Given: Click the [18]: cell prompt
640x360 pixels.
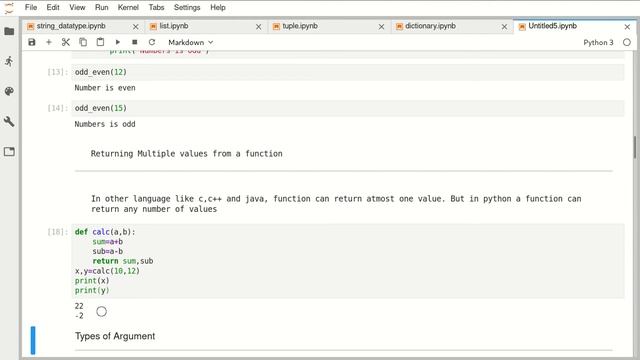Looking at the screenshot, I should pos(58,232).
